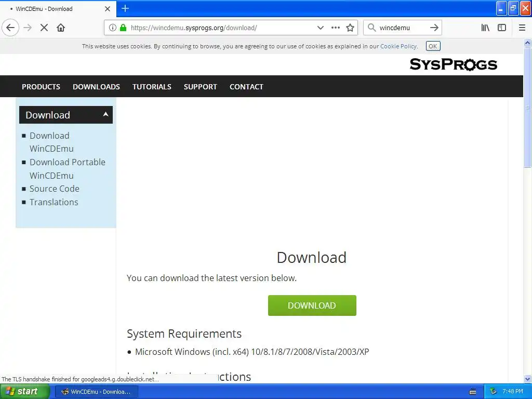Viewport: 532px width, 399px height.
Task: Open the page actions three-dots menu
Action: coord(336,28)
